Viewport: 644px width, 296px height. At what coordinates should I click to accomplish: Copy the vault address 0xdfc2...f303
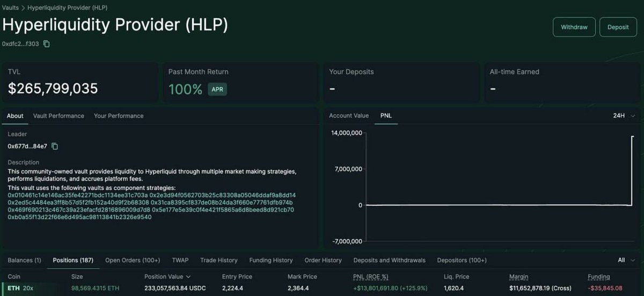click(x=47, y=43)
